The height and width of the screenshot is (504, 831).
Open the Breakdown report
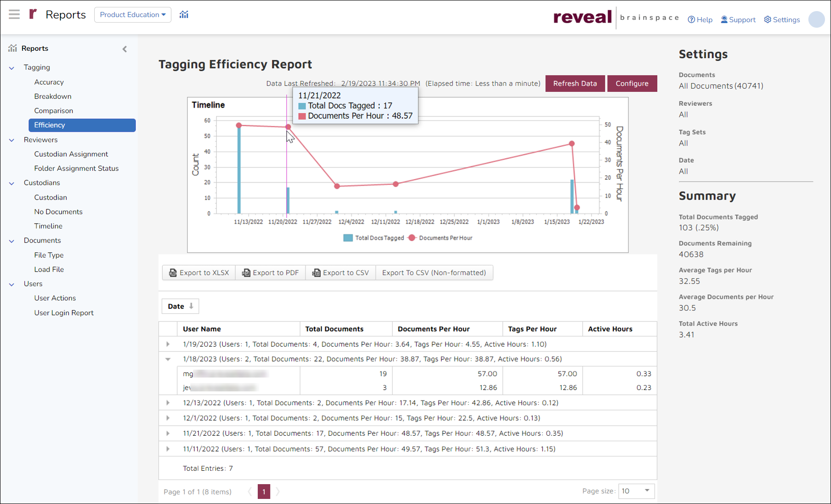click(x=53, y=97)
